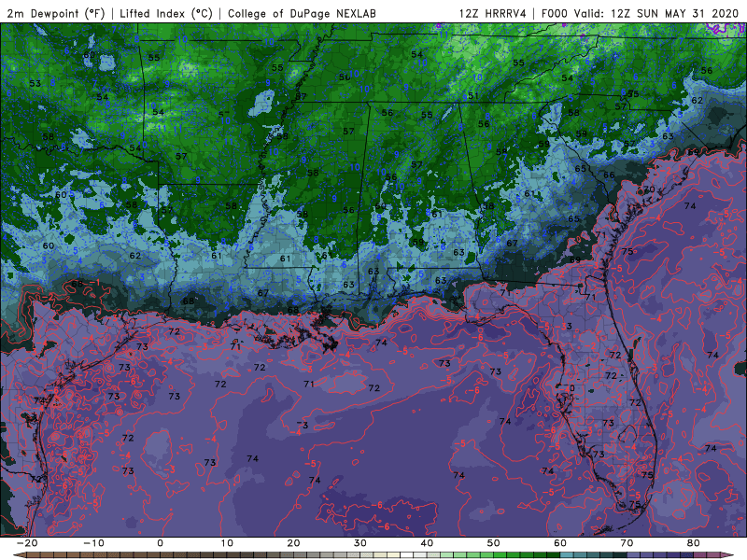
Task: Pick the purple color bar segment above 80
Action: (x=700, y=555)
